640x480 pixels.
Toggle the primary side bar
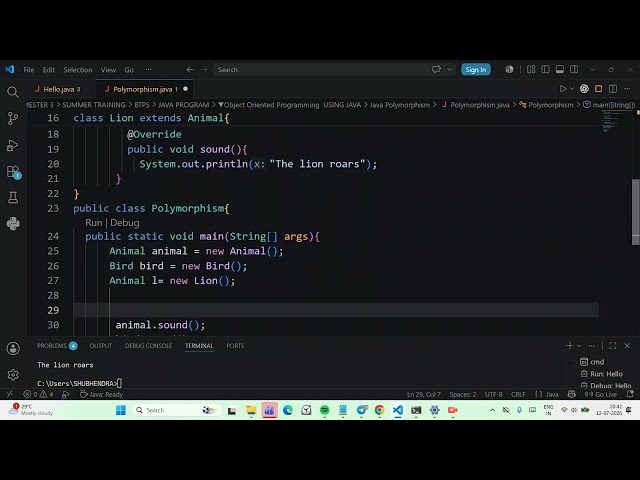click(x=545, y=69)
